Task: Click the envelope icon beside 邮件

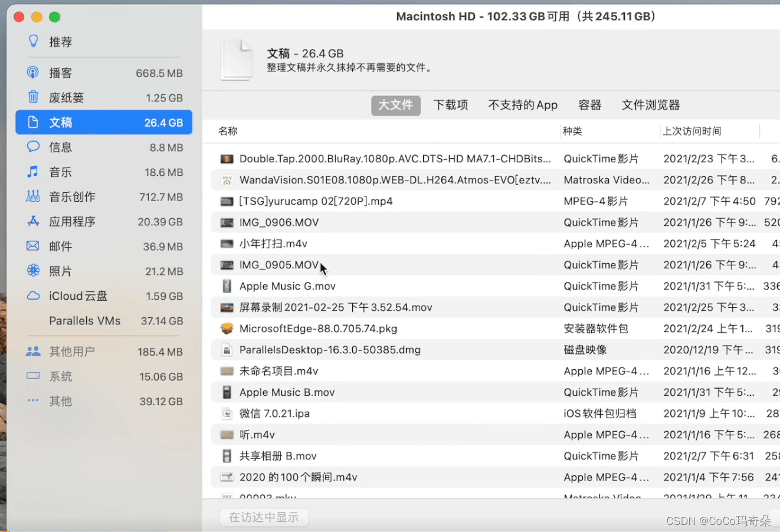Action: point(33,246)
